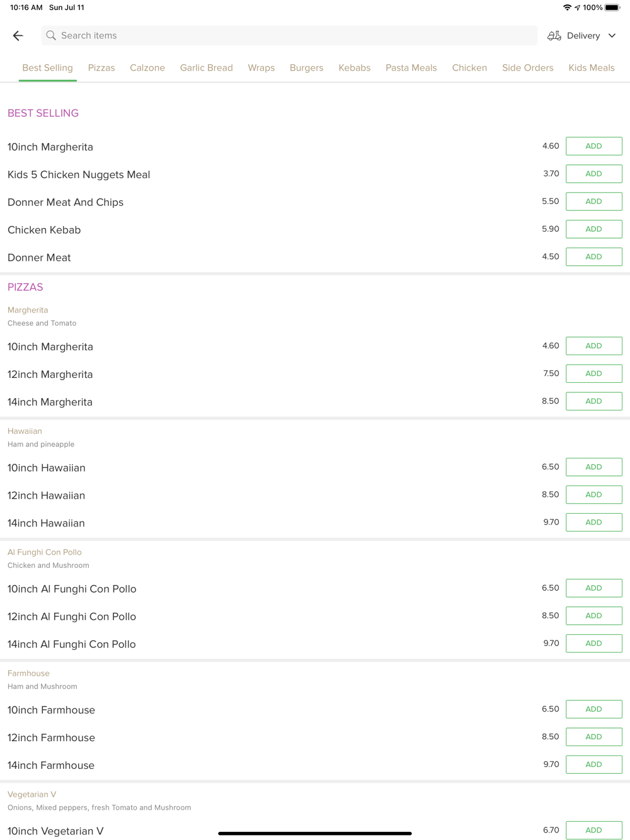The image size is (630, 840).
Task: Tap the back arrow icon
Action: [18, 36]
